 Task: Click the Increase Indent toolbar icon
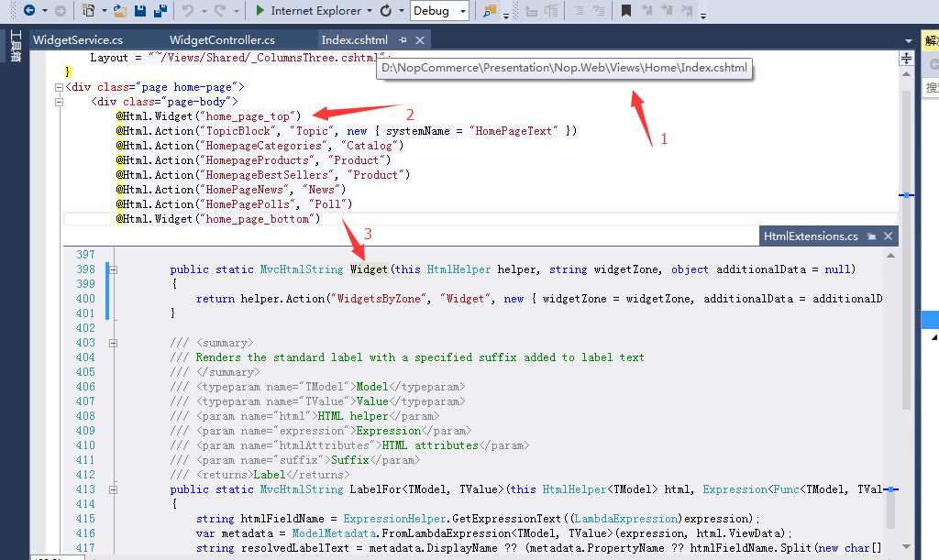pyautogui.click(x=598, y=11)
